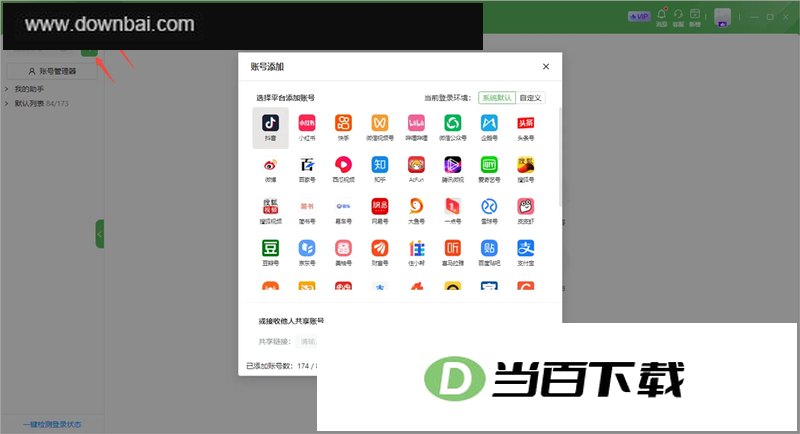The width and height of the screenshot is (800, 434).
Task: Choose the 小红书 platform icon
Action: 307,123
